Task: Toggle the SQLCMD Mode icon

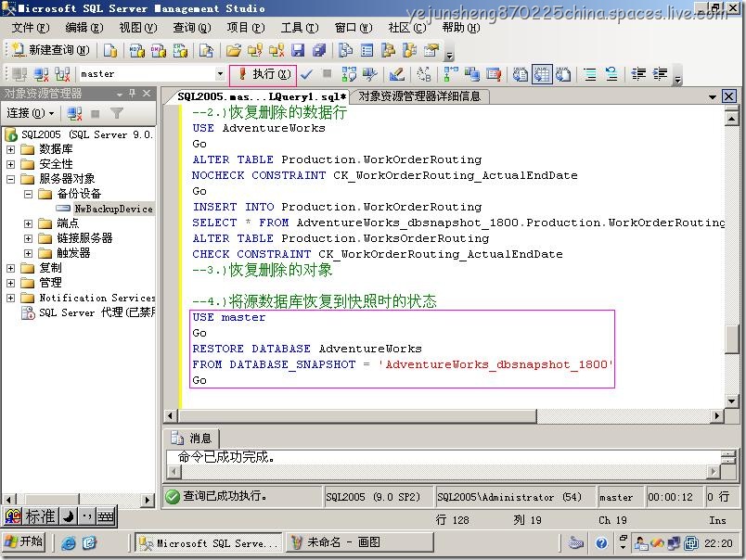Action: click(x=494, y=74)
